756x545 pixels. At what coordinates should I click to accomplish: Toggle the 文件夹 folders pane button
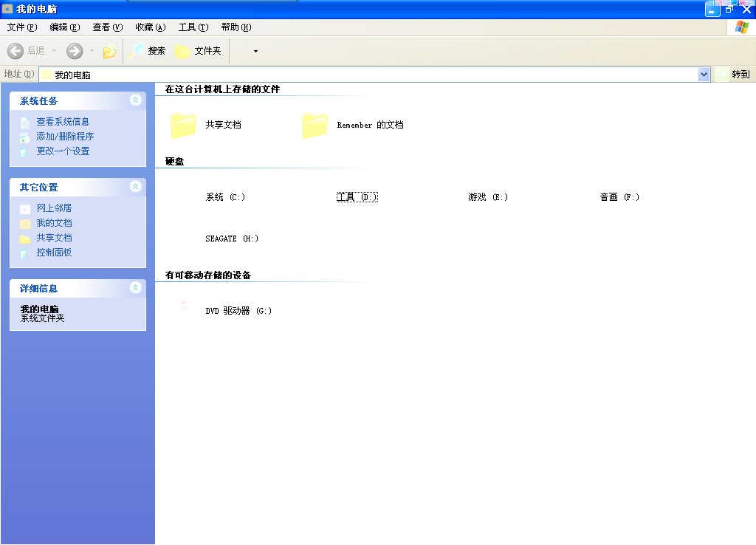pyautogui.click(x=198, y=51)
